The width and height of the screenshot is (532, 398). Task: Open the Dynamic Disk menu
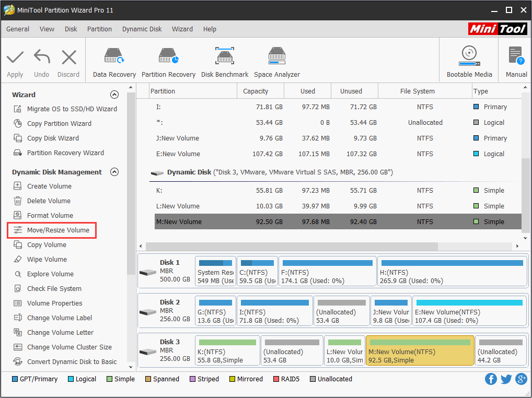(142, 29)
